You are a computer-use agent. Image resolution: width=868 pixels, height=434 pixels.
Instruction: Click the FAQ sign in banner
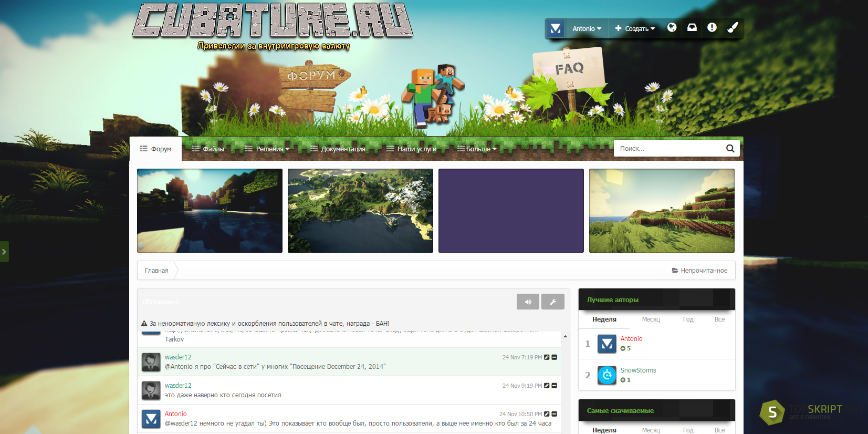(x=569, y=68)
